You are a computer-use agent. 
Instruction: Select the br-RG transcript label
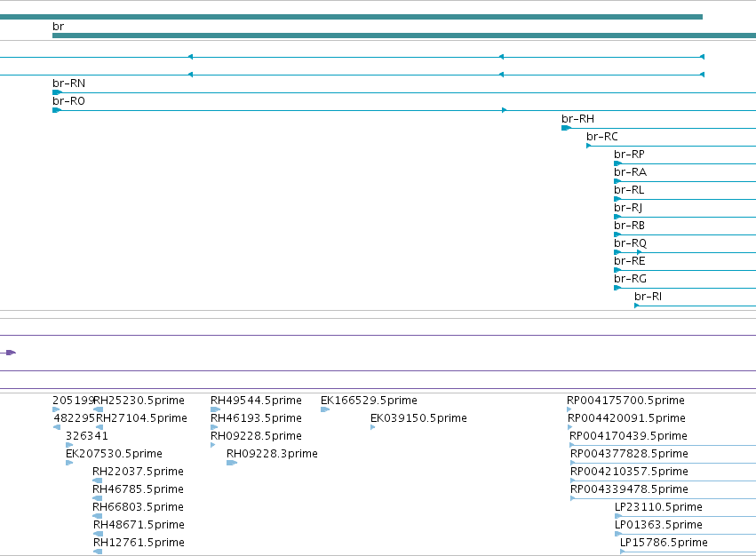coord(630,279)
